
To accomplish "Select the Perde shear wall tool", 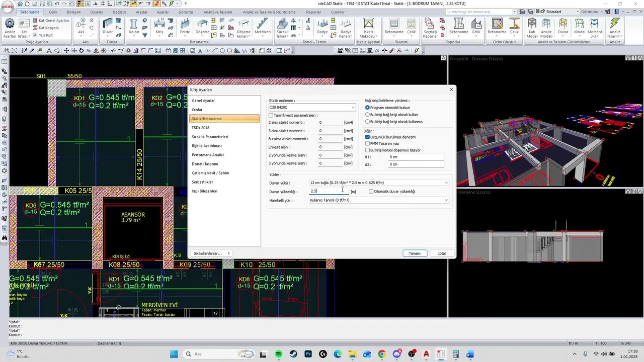I will tap(185, 27).
